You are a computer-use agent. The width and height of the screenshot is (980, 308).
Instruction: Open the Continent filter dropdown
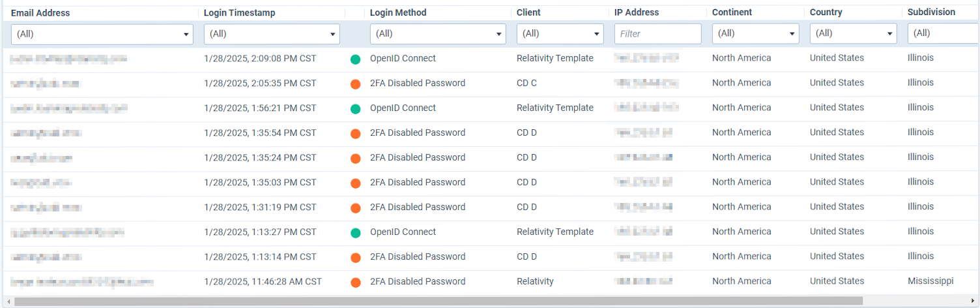click(756, 34)
